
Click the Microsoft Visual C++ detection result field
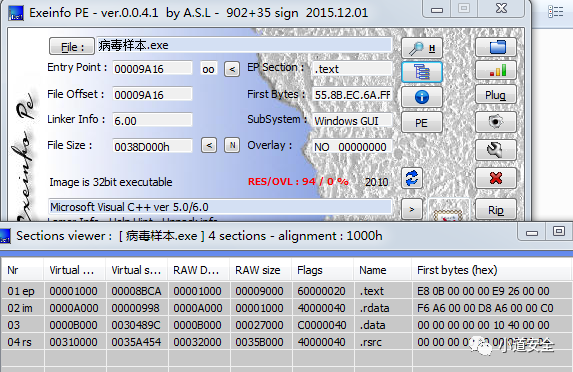pos(220,207)
